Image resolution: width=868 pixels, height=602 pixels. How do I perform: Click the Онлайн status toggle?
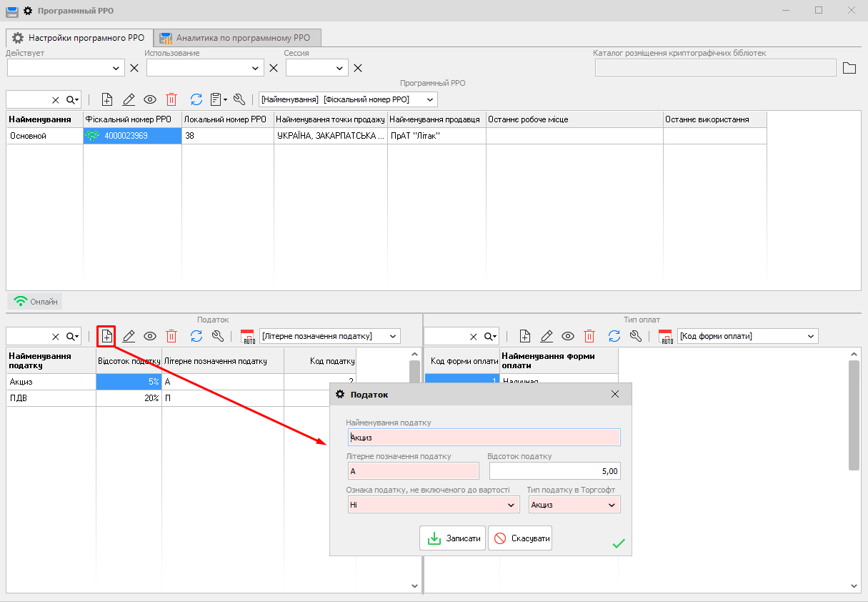pos(36,302)
